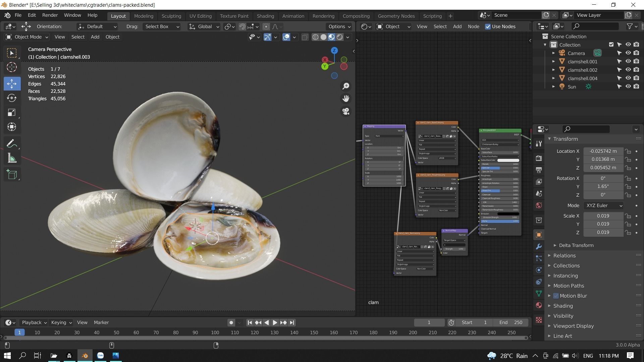
Task: Open the Drag Select Box dropdown
Action: [x=162, y=26]
